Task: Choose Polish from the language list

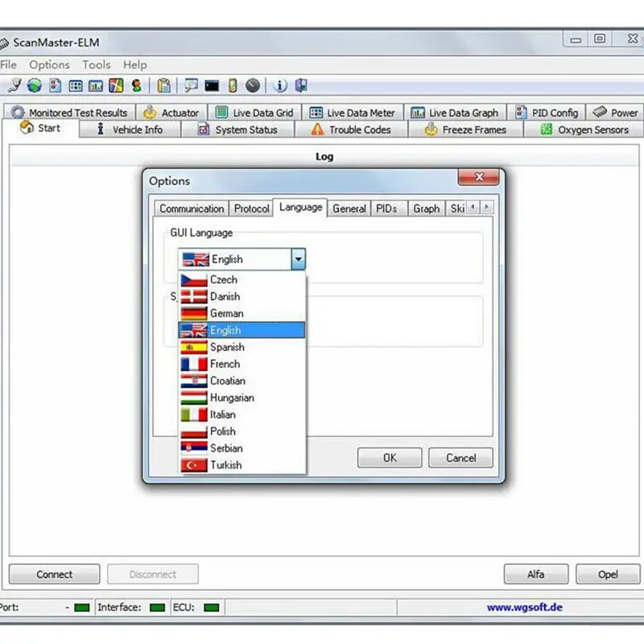Action: click(242, 431)
